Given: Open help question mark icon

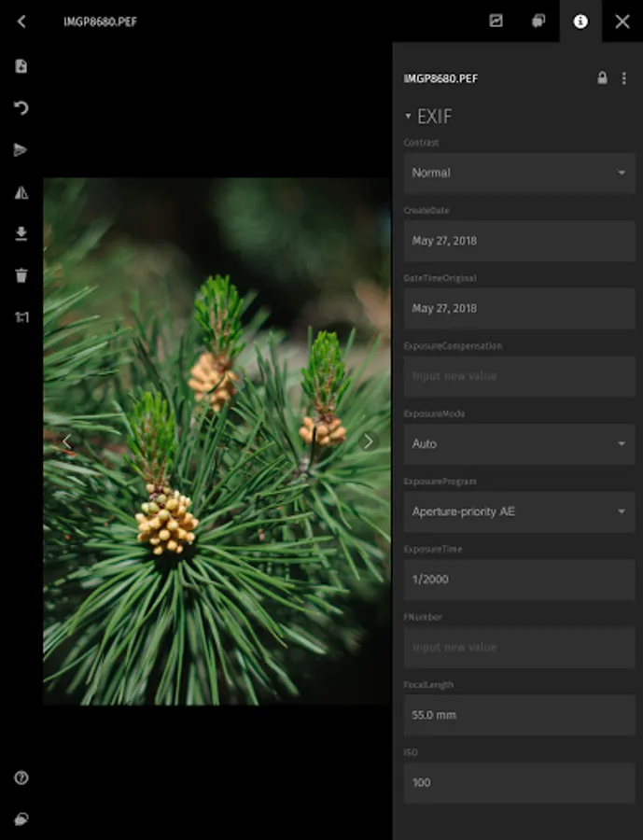Looking at the screenshot, I should (21, 777).
